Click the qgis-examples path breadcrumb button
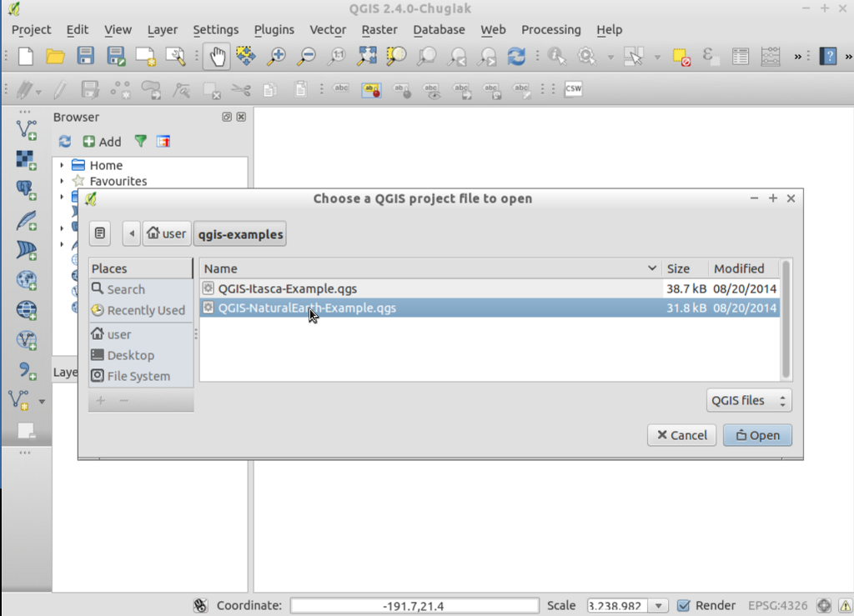854x616 pixels. click(x=240, y=234)
